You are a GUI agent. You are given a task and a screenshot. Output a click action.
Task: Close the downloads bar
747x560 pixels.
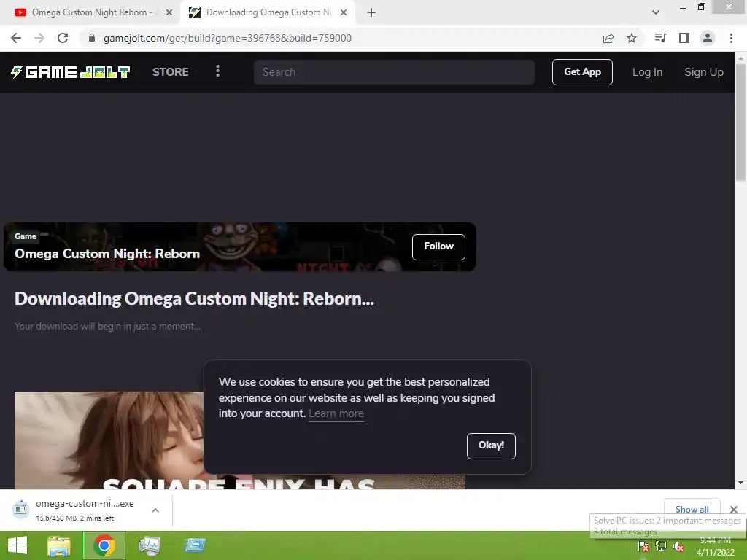click(x=734, y=510)
